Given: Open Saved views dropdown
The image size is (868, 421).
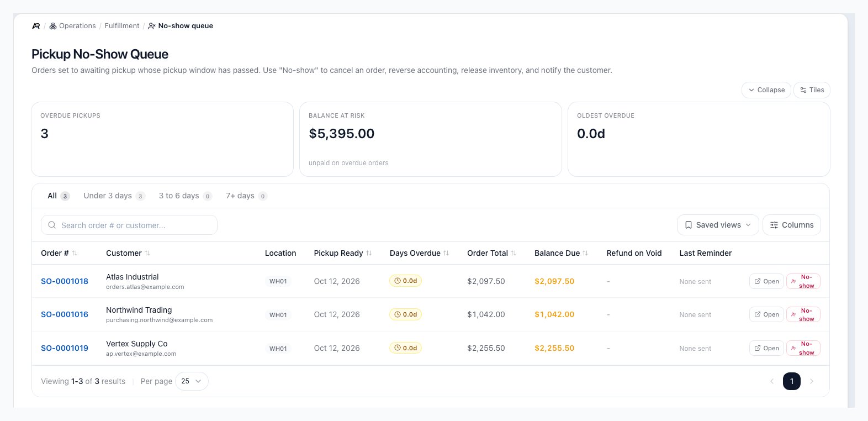Looking at the screenshot, I should 718,225.
